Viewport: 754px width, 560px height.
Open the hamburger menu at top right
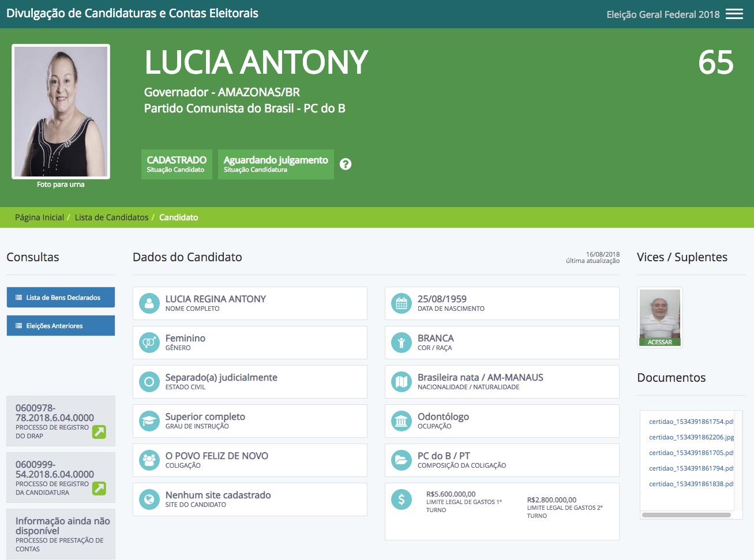[734, 13]
